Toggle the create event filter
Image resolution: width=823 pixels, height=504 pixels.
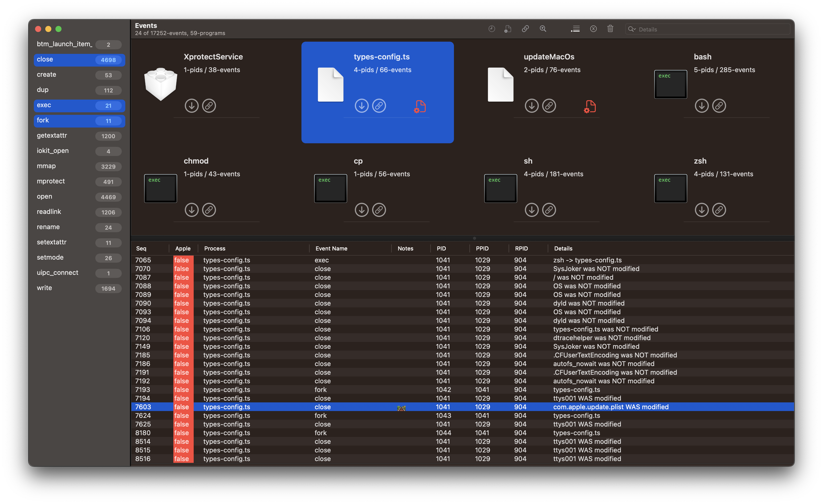[80, 75]
